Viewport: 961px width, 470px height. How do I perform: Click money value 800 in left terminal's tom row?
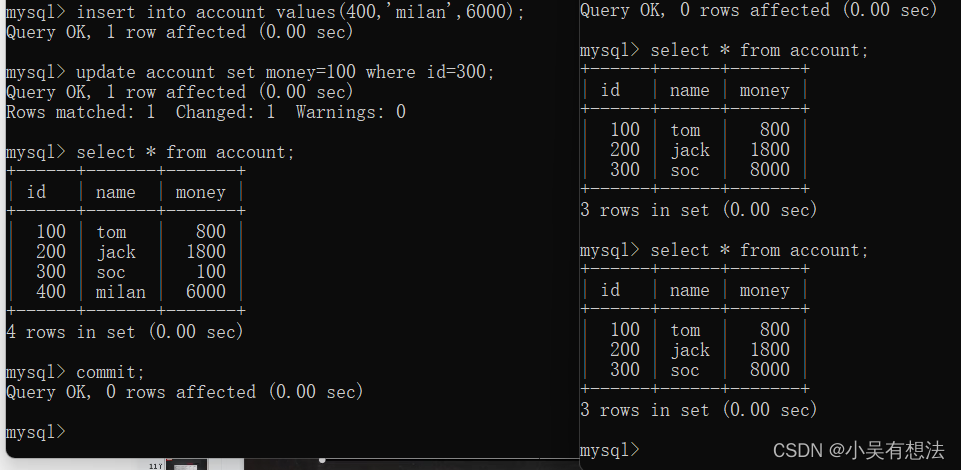(211, 232)
